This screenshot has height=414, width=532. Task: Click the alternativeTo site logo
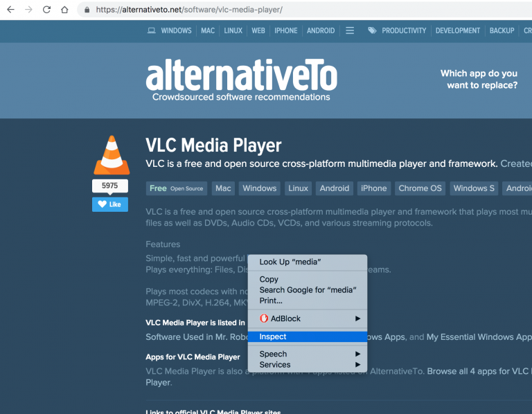241,75
